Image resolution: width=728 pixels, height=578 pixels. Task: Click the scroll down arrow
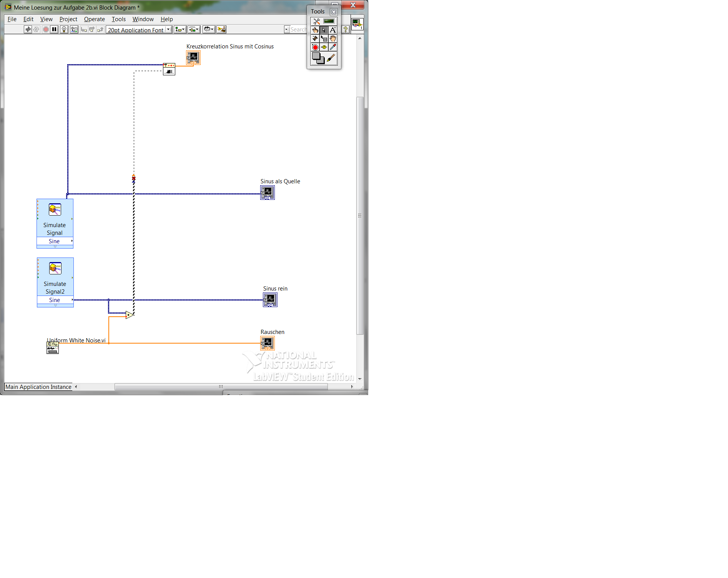click(360, 379)
